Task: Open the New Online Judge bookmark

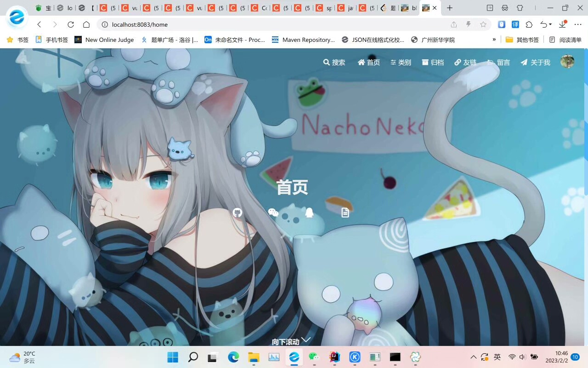Action: 104,40
